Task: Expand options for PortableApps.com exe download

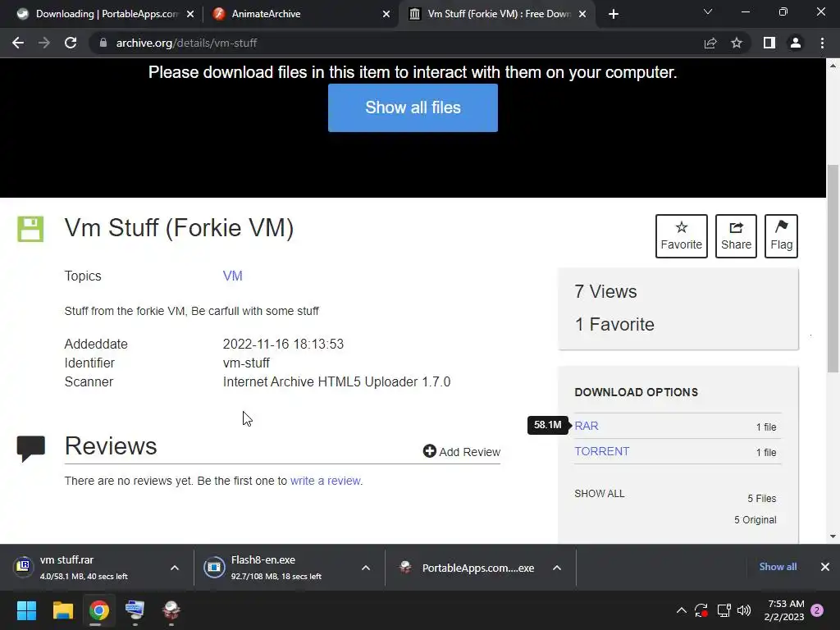Action: 557,568
